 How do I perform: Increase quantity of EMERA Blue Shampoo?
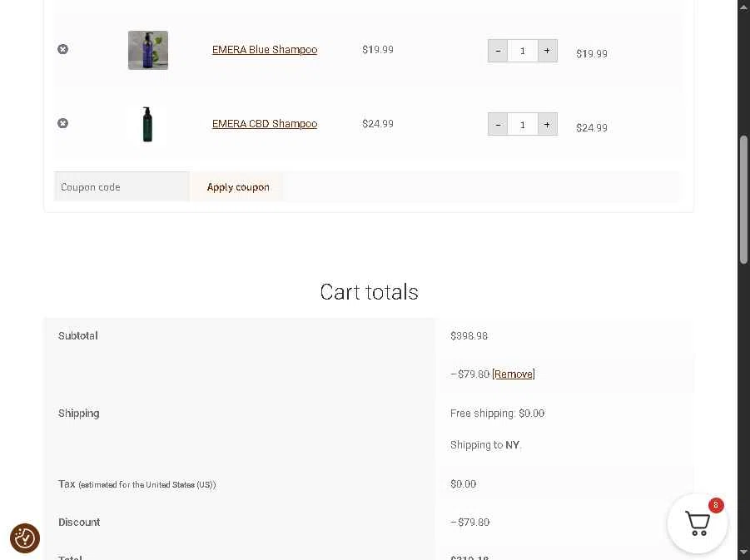547,51
